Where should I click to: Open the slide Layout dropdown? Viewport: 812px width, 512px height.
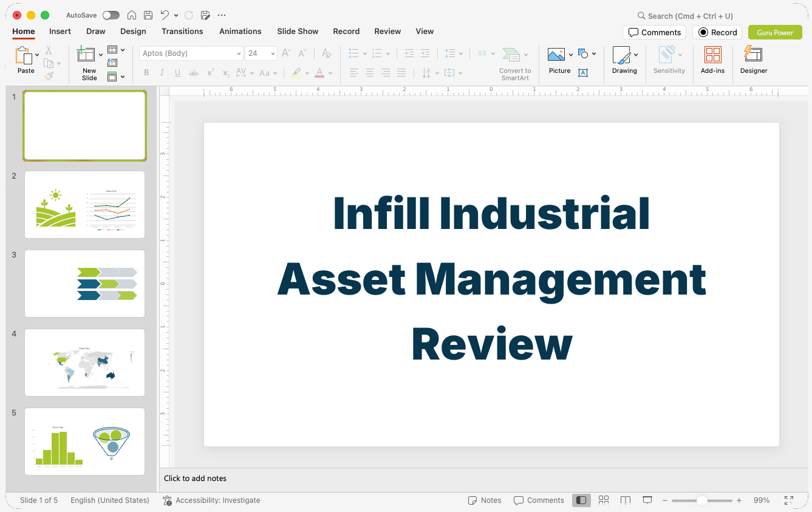point(116,50)
